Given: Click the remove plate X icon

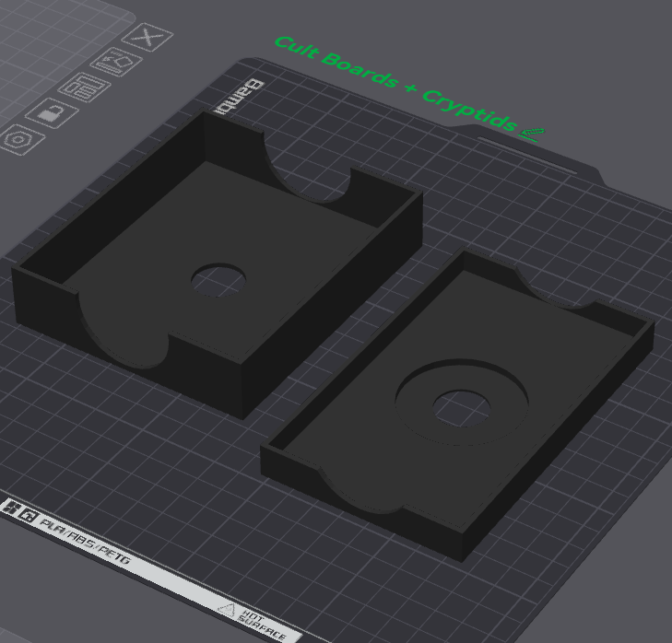Looking at the screenshot, I should [x=147, y=38].
